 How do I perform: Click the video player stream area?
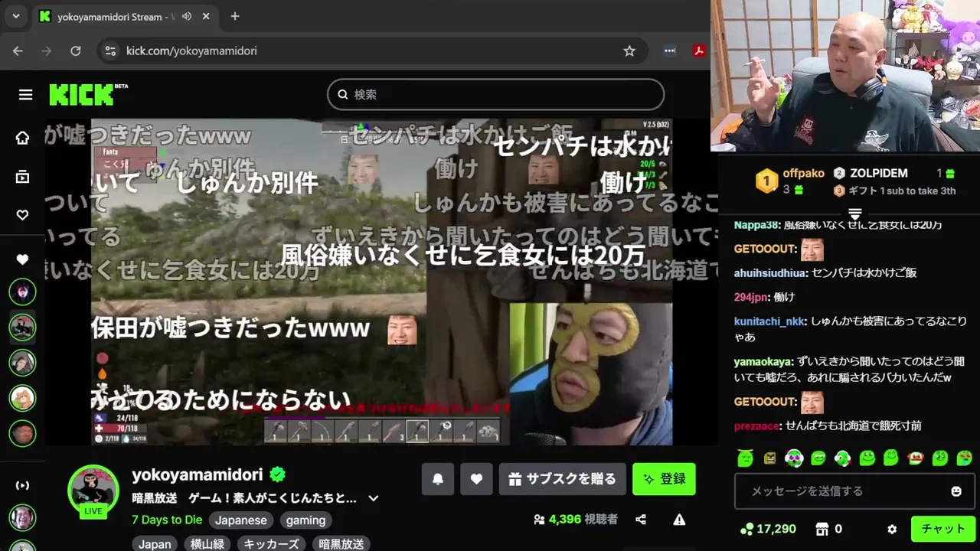point(381,282)
